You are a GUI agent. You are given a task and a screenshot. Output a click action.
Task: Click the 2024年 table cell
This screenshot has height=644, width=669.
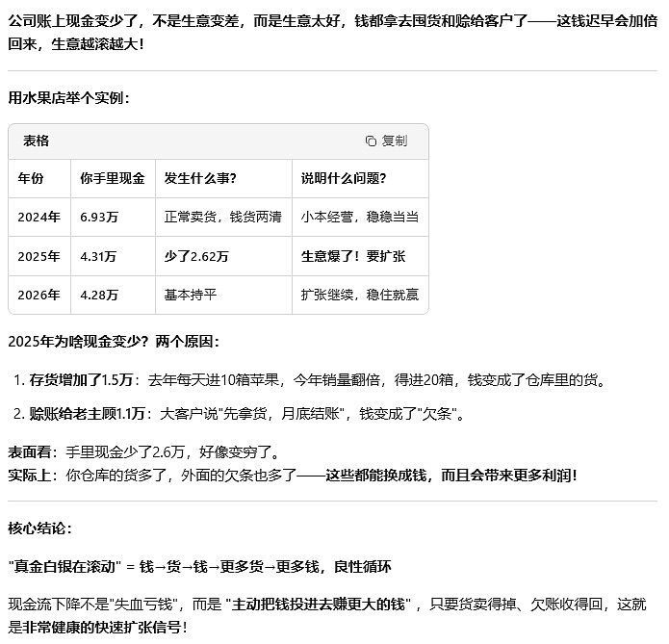(x=39, y=217)
